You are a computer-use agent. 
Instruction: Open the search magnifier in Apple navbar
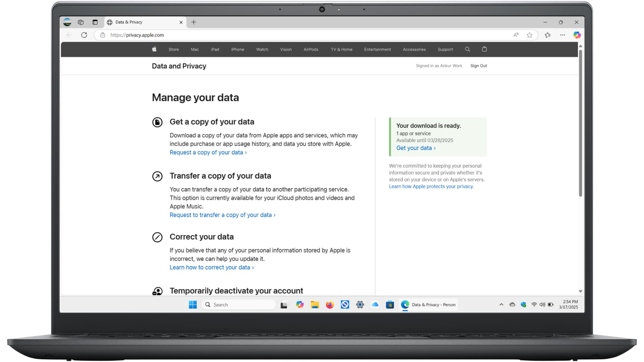(x=467, y=49)
